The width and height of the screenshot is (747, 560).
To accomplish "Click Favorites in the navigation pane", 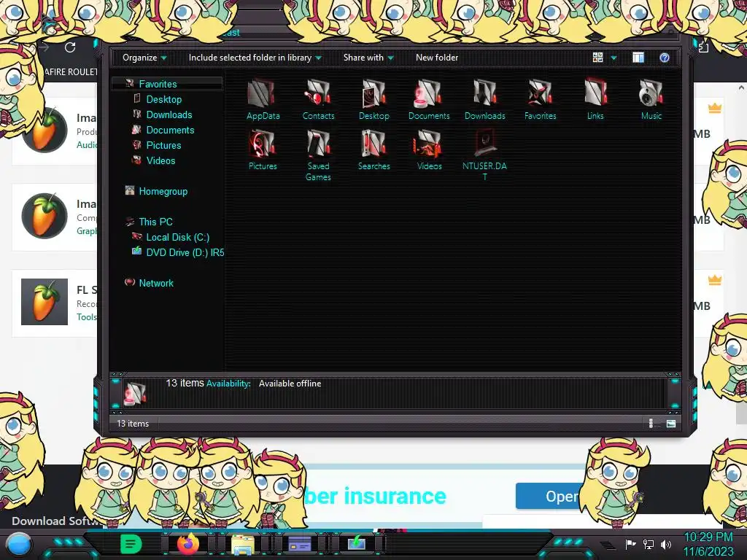I will (x=158, y=84).
